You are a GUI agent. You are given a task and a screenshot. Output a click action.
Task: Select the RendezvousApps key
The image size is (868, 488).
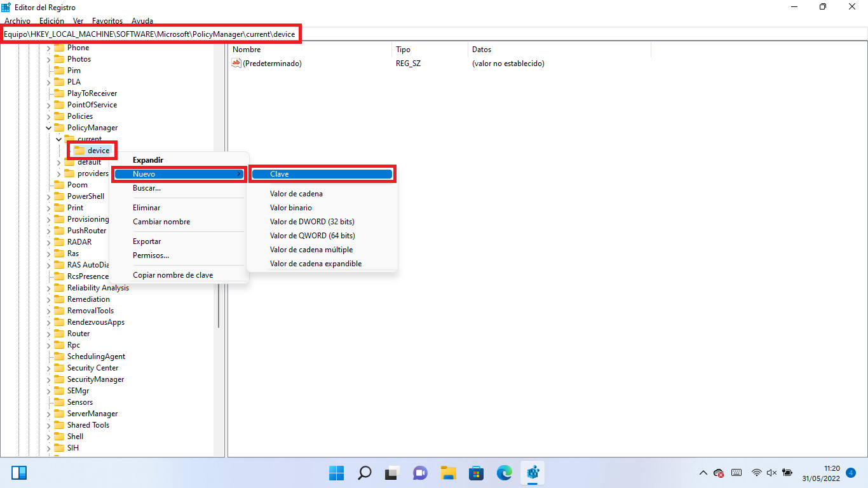click(x=96, y=322)
